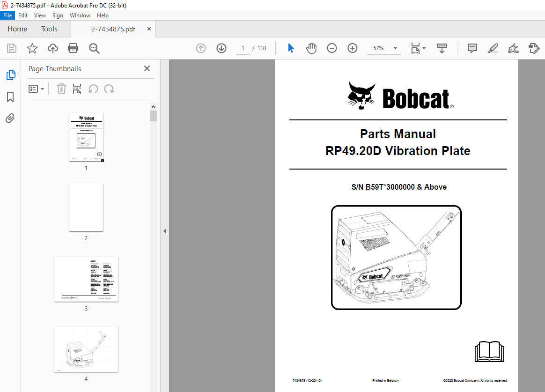The height and width of the screenshot is (392, 545).
Task: Select the Highlight text tool
Action: pyautogui.click(x=493, y=48)
